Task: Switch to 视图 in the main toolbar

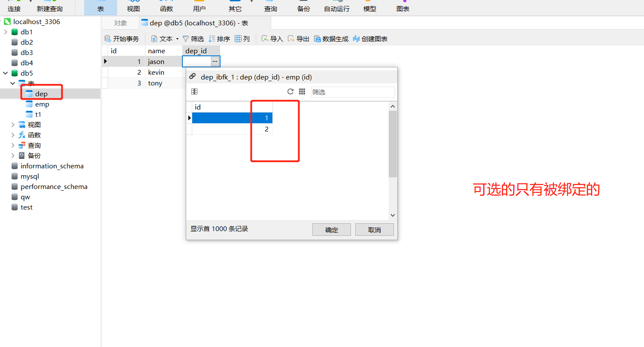Action: click(x=133, y=7)
